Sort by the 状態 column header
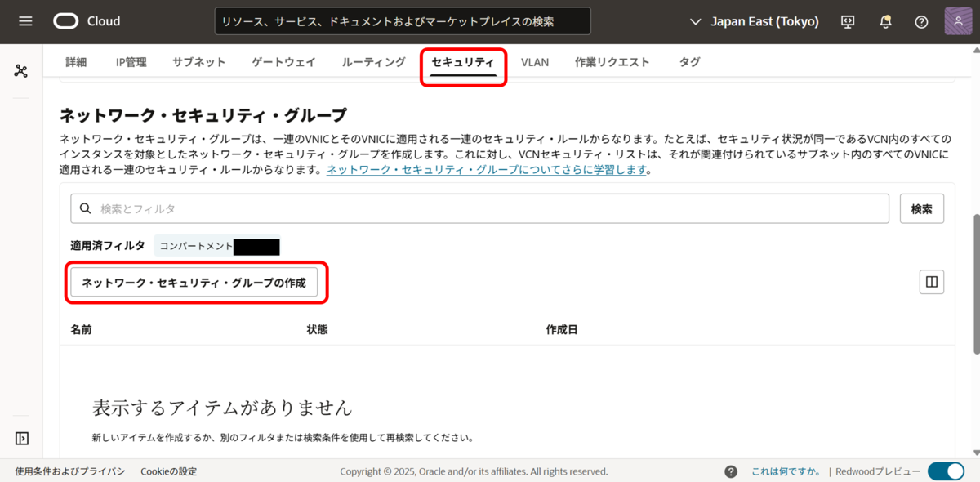Viewport: 980px width, 482px height. click(x=317, y=329)
